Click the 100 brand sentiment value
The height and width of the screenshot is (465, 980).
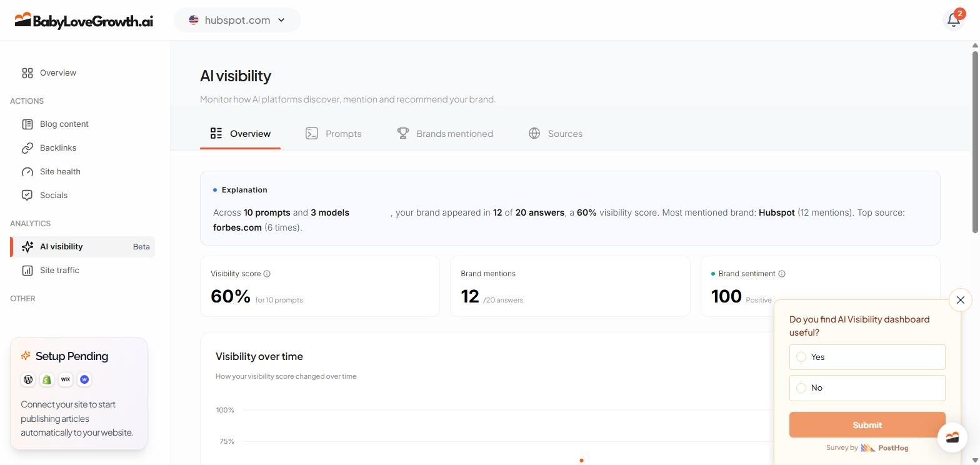[x=726, y=296]
